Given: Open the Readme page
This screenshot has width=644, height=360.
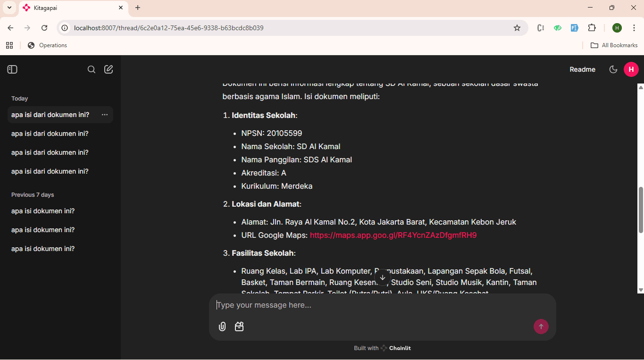Looking at the screenshot, I should click(x=582, y=69).
